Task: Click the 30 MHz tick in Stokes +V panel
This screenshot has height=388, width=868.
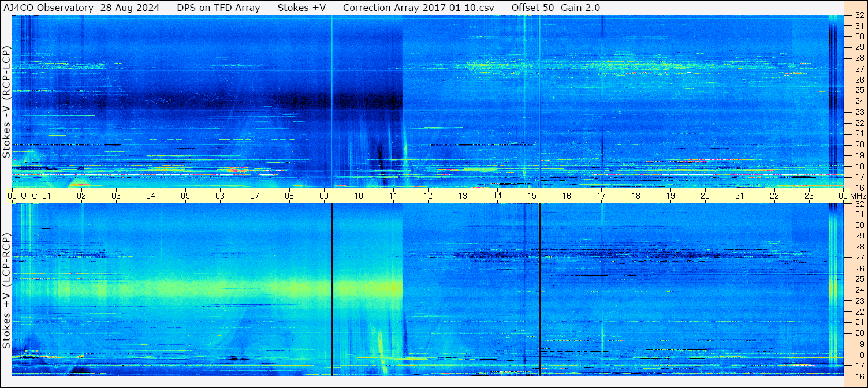Action: [859, 225]
